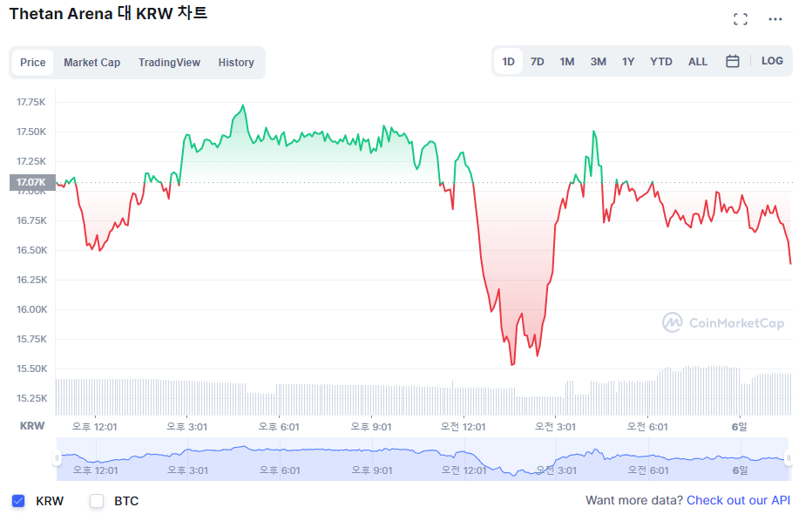Click the 오후 3:01 label in range navigator
Screen dimensions: 812x521
point(187,470)
